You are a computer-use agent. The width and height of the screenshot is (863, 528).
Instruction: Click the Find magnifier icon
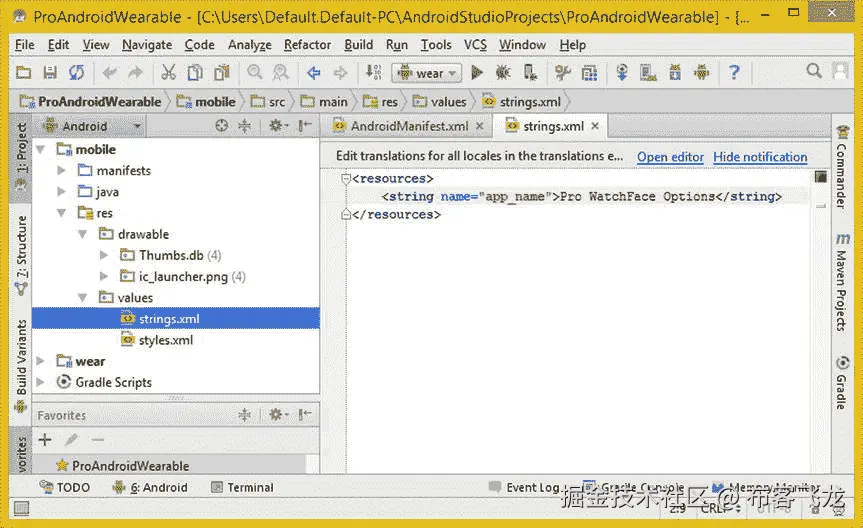pyautogui.click(x=254, y=72)
